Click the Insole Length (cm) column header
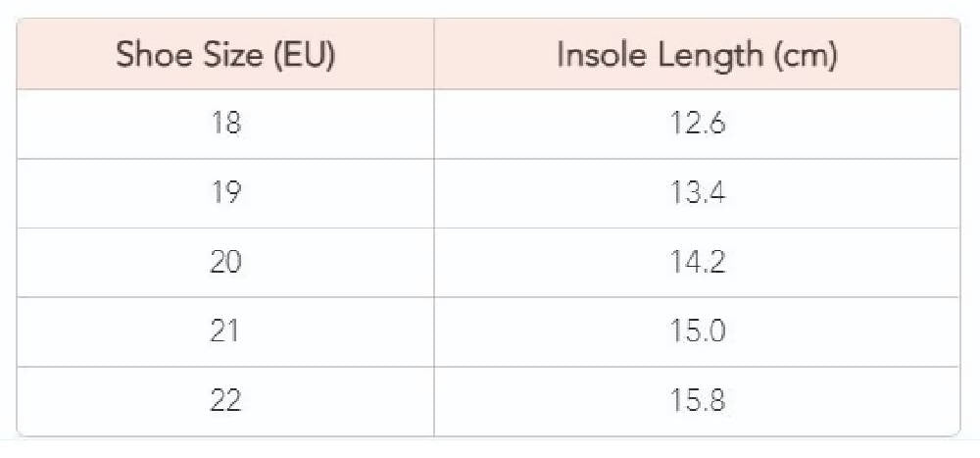 [x=697, y=55]
